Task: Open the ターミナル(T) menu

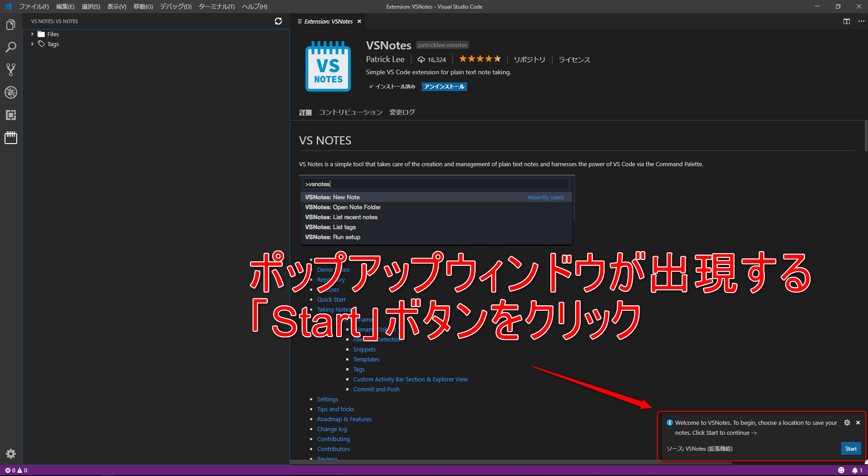Action: coord(217,6)
